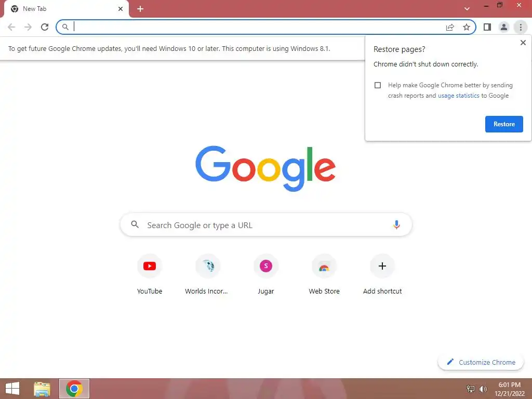Click the search box magnifier icon
Screen dimensions: 532x399
[x=135, y=224]
